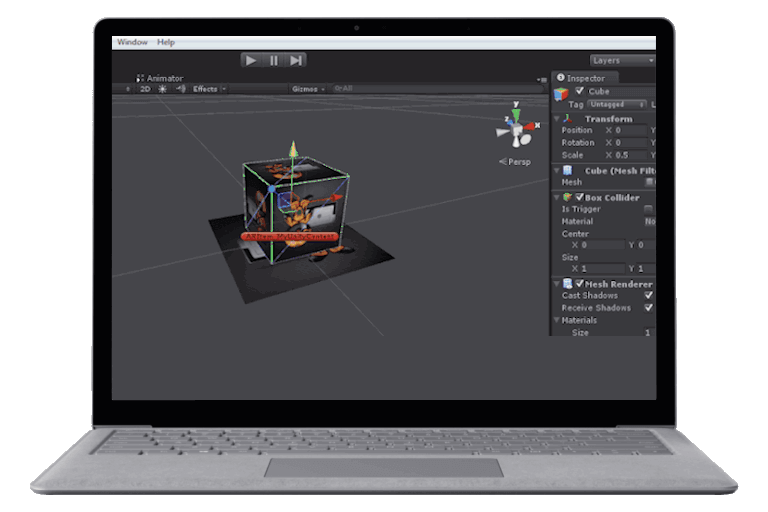Image resolution: width=768 pixels, height=512 pixels.
Task: Open the Gizmos dropdown
Action: pyautogui.click(x=308, y=89)
